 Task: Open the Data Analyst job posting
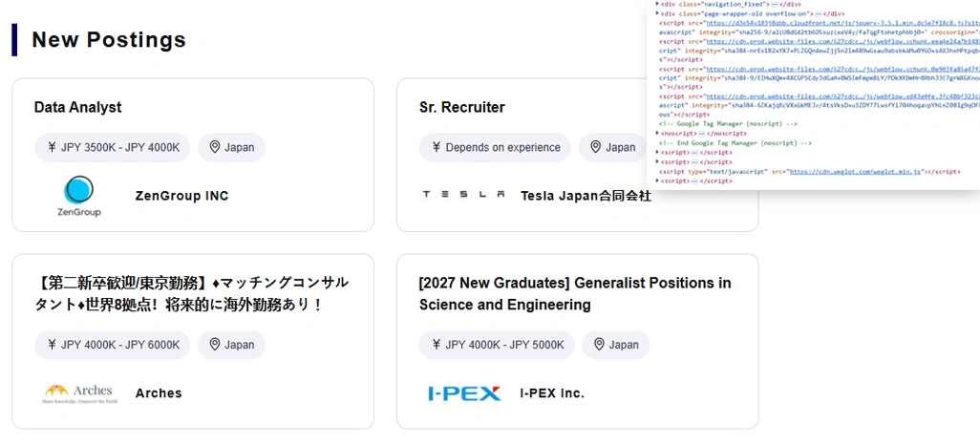[x=77, y=107]
